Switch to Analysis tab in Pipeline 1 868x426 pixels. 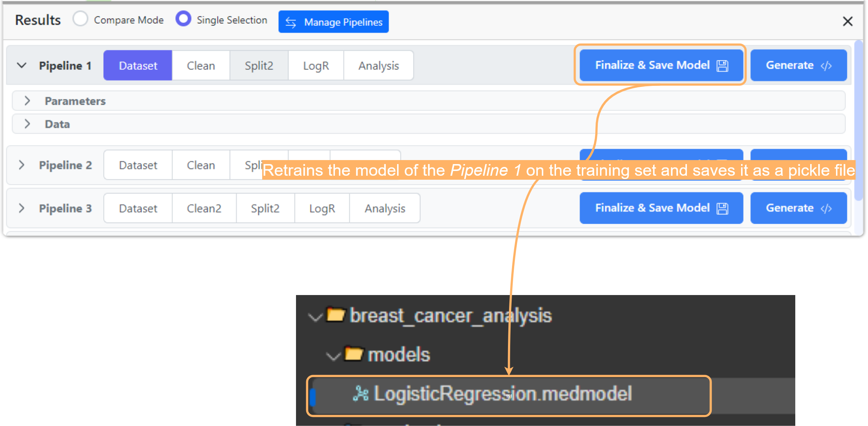[379, 65]
